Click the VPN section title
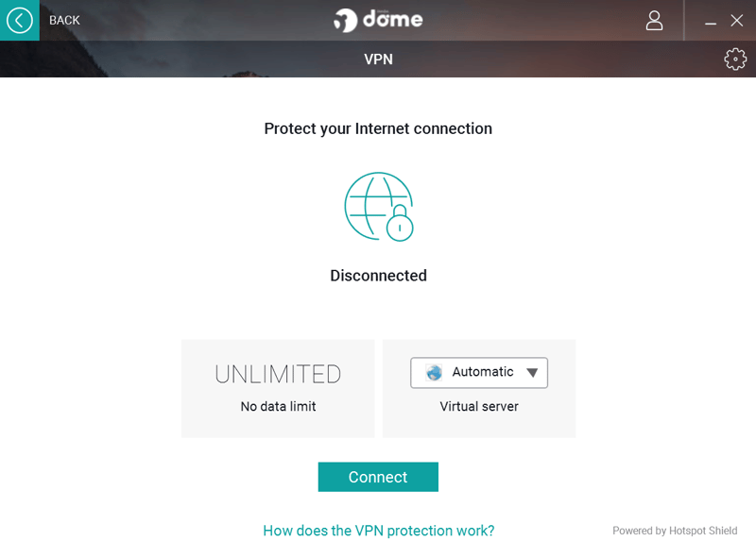 click(379, 59)
